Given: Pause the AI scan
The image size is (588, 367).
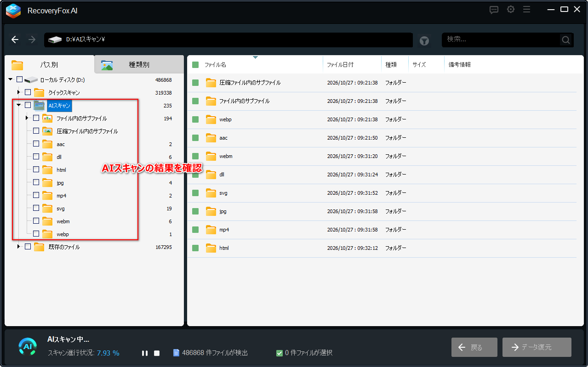Looking at the screenshot, I should point(145,353).
